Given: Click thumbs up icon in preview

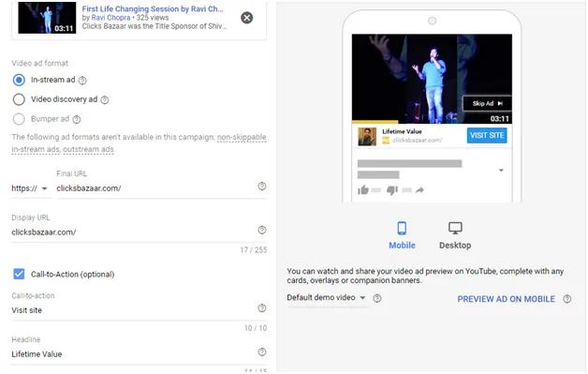Looking at the screenshot, I should click(x=363, y=190).
